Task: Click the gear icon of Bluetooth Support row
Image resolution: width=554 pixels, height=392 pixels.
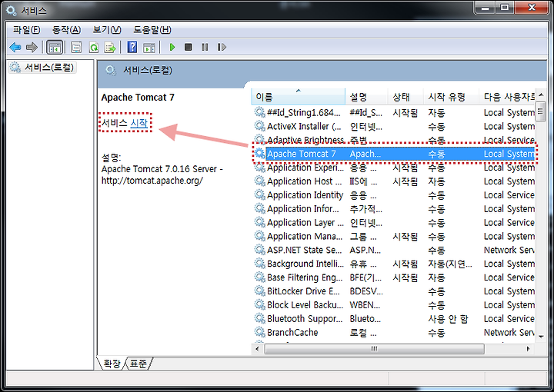Action: point(260,319)
